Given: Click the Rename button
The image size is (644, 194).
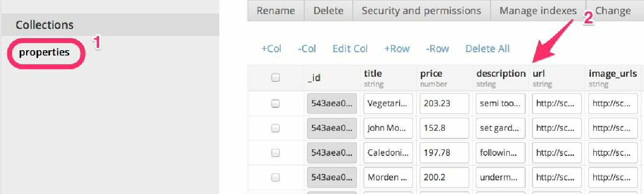Looking at the screenshot, I should 275,11.
